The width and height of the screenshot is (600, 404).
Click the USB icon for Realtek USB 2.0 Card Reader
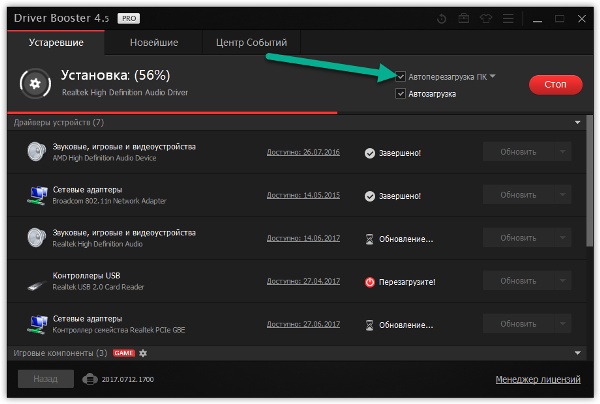37,285
